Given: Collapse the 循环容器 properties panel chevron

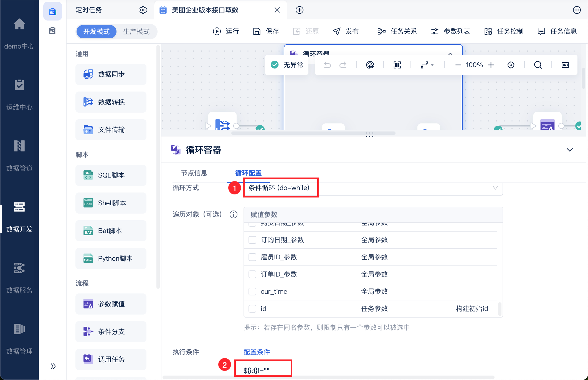Looking at the screenshot, I should [x=569, y=150].
